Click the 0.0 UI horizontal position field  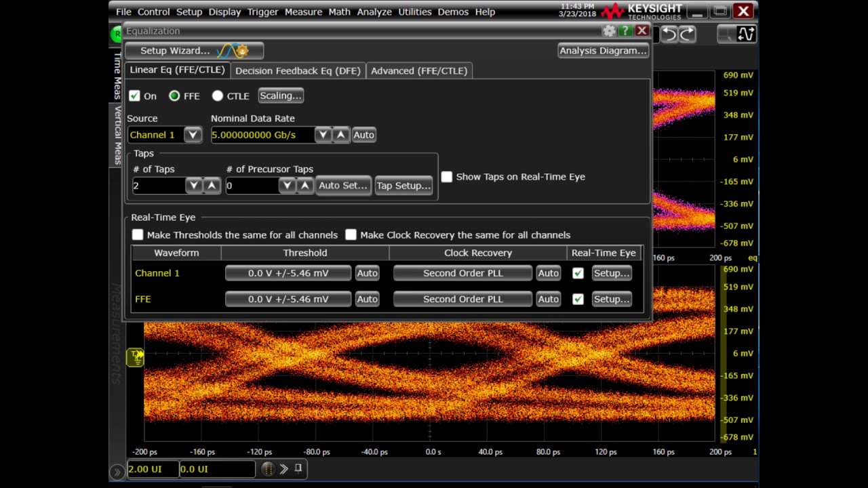pyautogui.click(x=217, y=469)
